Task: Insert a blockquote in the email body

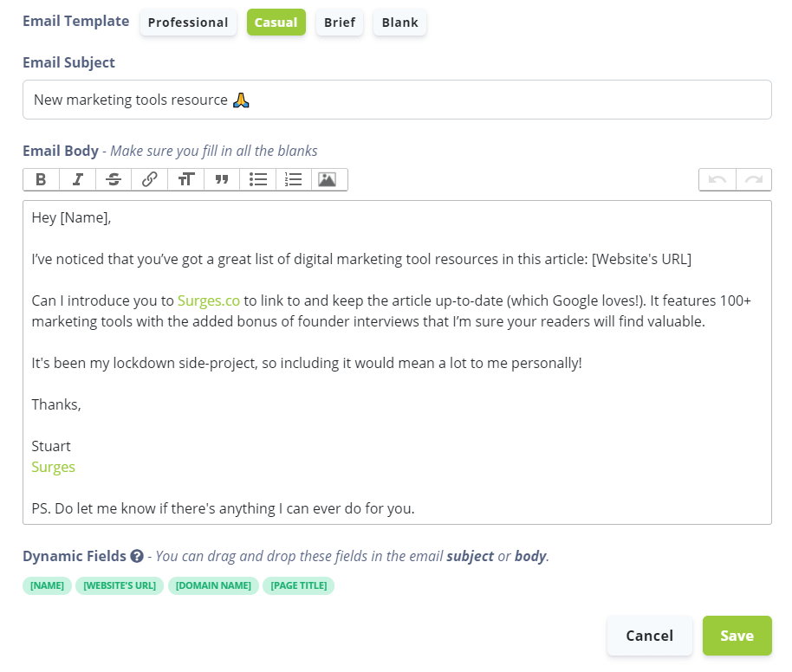Action: (222, 179)
